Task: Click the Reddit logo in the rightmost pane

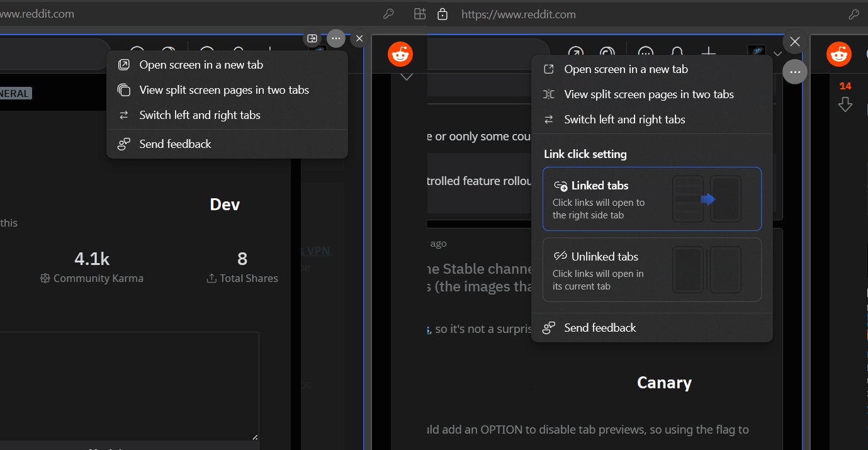Action: [839, 53]
